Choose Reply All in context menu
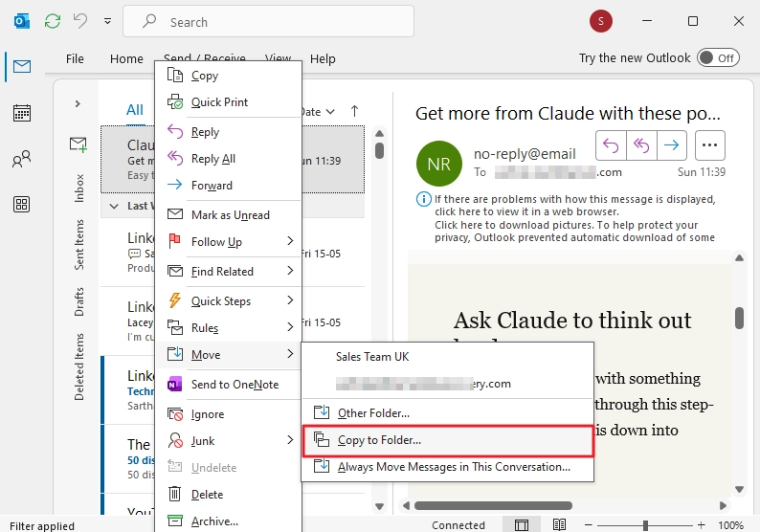 tap(229, 159)
